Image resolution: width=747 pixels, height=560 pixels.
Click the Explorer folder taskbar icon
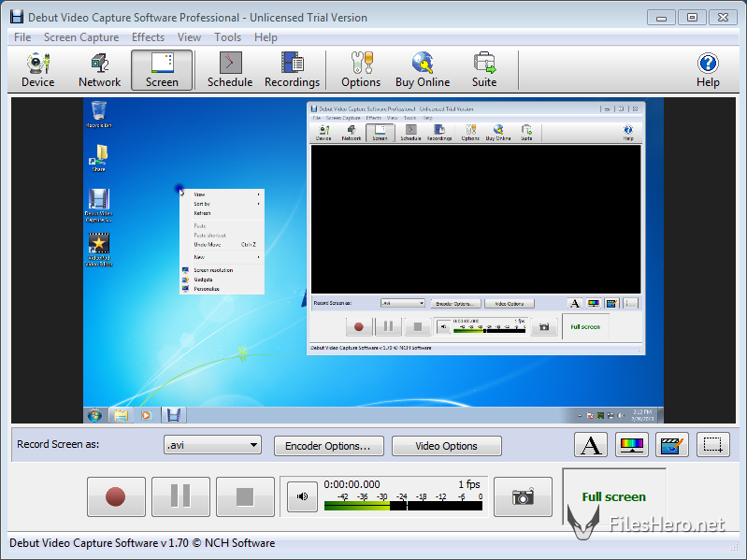point(121,415)
